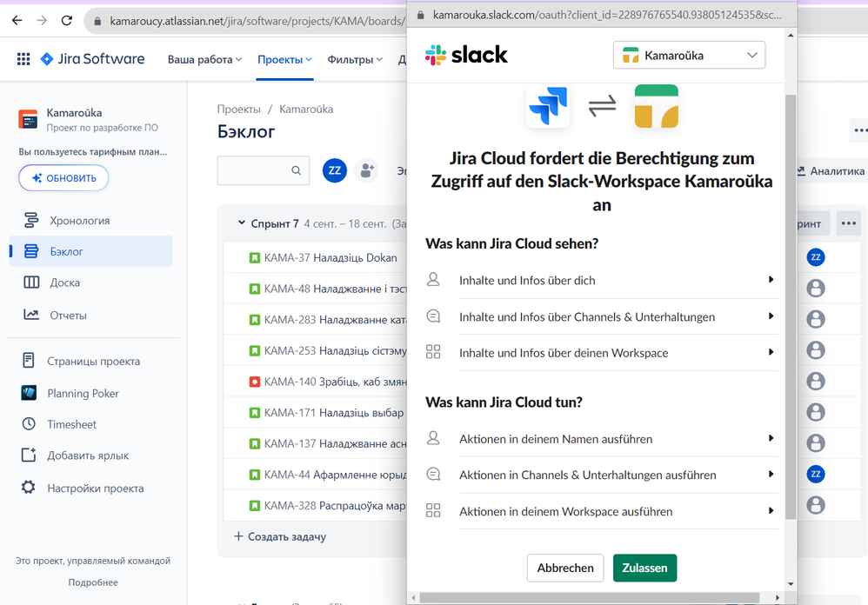
Task: Click the Kamaroŭka project avatar icon
Action: (x=28, y=119)
